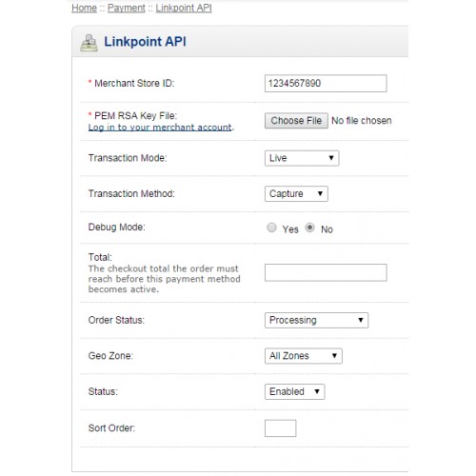Change the Status dropdown from Enabled
The image size is (476, 476).
click(x=294, y=391)
